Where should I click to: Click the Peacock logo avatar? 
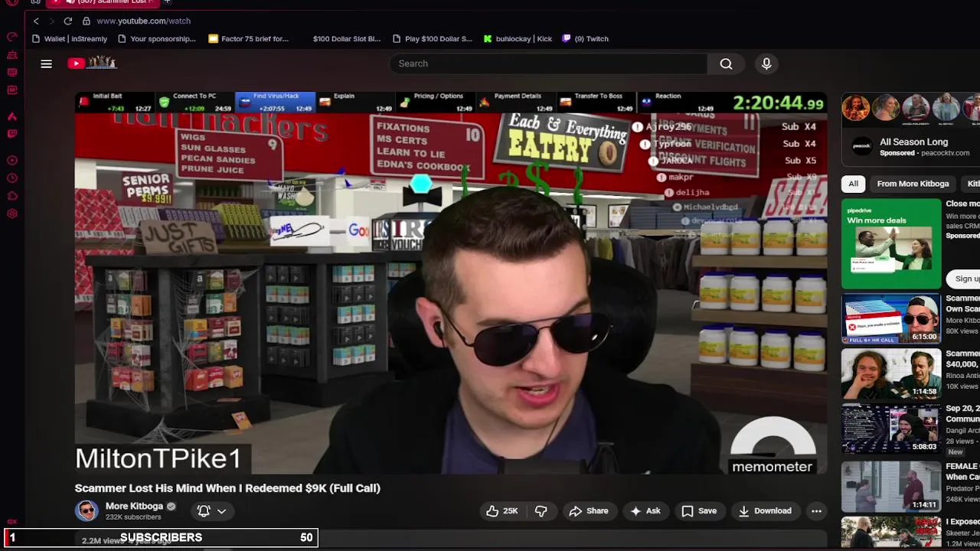pos(861,147)
